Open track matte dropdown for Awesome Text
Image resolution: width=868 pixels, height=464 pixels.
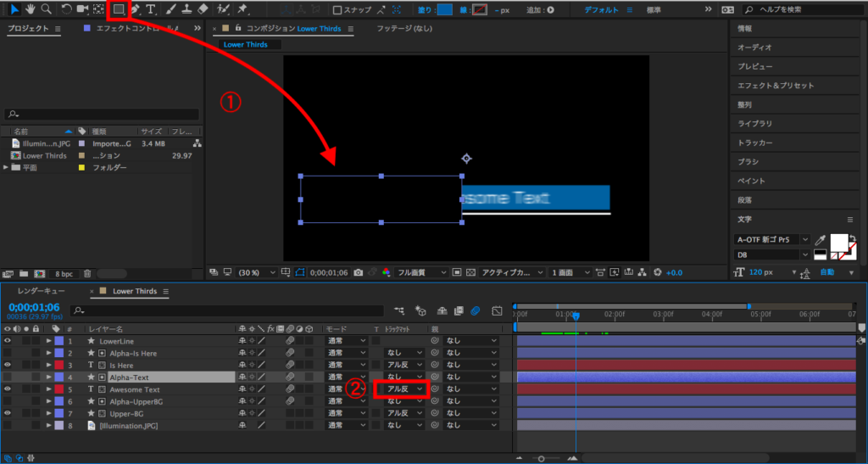coord(403,389)
